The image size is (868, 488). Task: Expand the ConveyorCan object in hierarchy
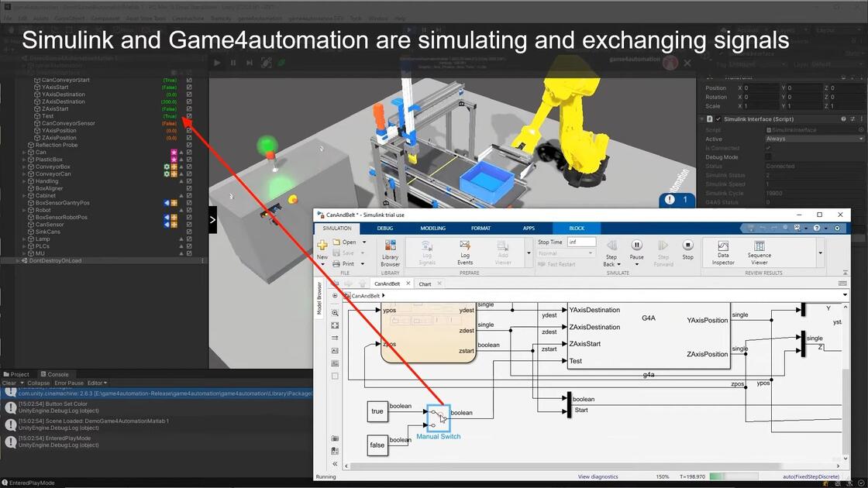tap(24, 174)
